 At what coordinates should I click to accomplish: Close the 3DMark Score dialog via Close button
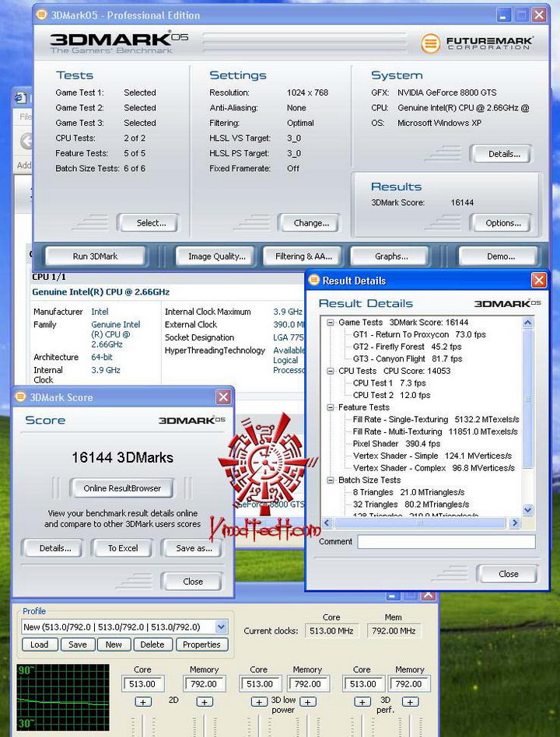pyautogui.click(x=193, y=582)
